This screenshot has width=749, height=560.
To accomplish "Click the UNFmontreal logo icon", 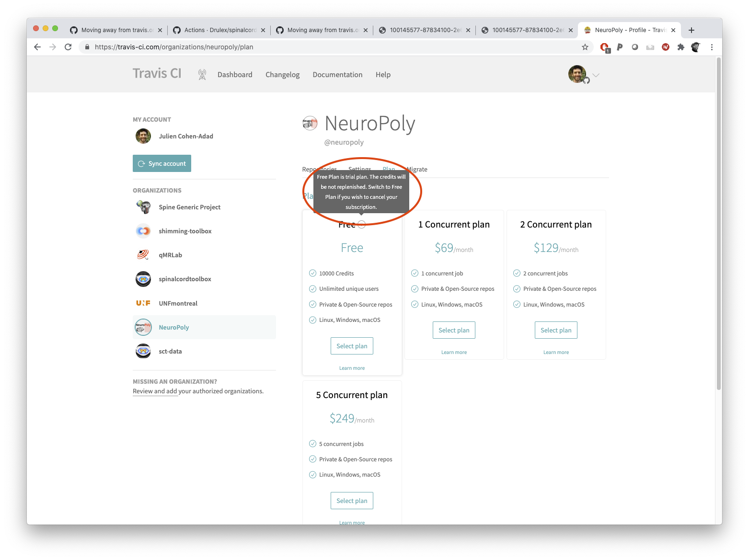I will (x=143, y=303).
